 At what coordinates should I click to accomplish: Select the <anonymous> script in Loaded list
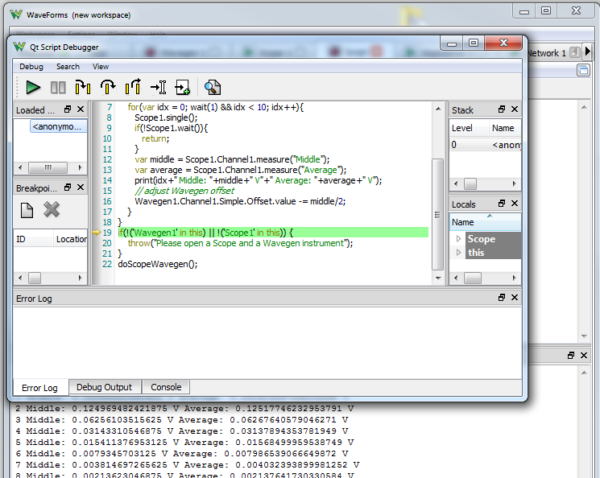point(58,127)
